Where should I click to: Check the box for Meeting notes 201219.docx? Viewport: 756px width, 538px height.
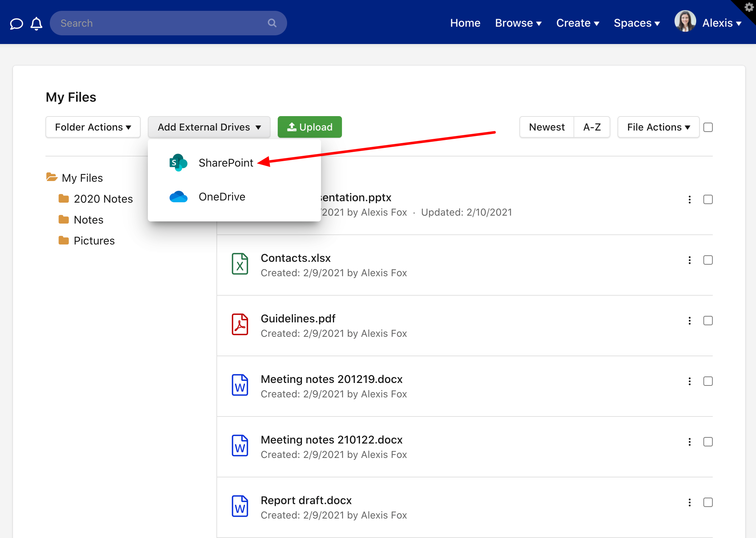708,382
